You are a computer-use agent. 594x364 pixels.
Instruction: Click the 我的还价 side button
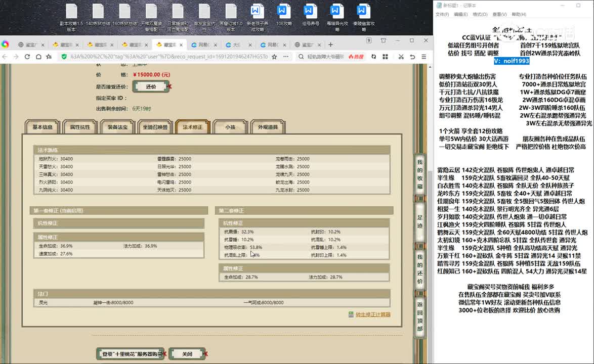420,269
